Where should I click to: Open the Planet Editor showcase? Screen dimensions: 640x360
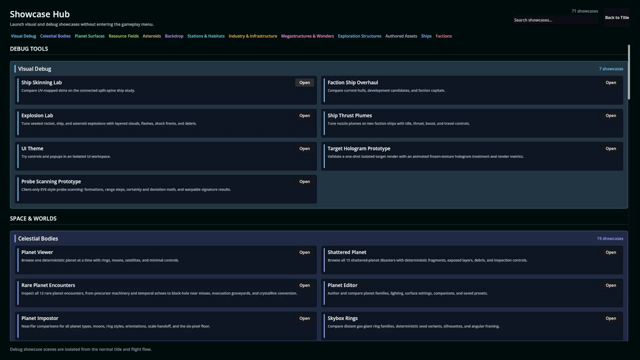click(x=611, y=285)
